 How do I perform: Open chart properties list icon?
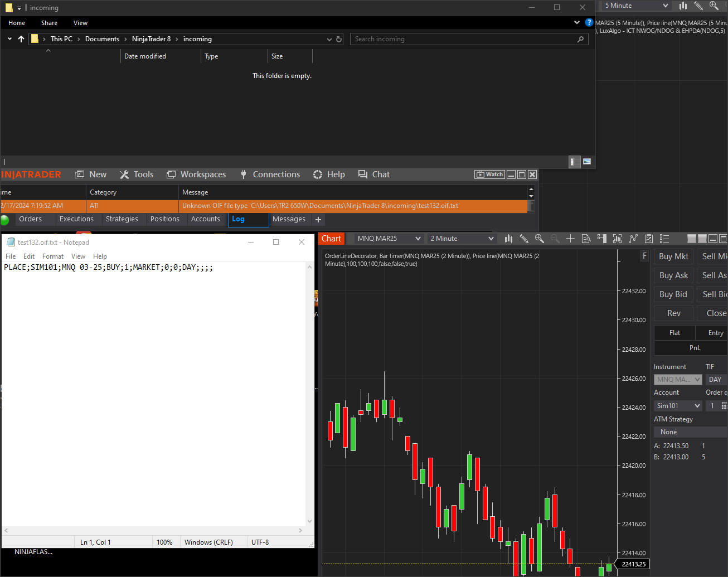coord(664,239)
